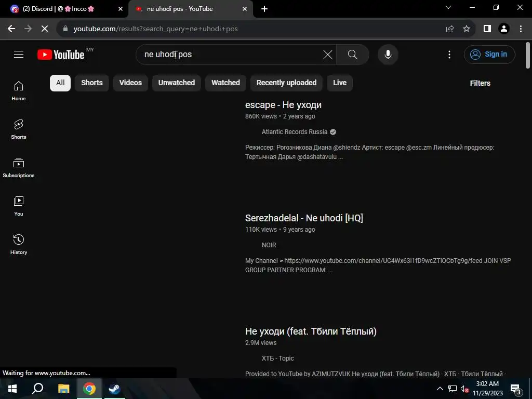
Task: Open Windows taskbar search
Action: (37, 389)
